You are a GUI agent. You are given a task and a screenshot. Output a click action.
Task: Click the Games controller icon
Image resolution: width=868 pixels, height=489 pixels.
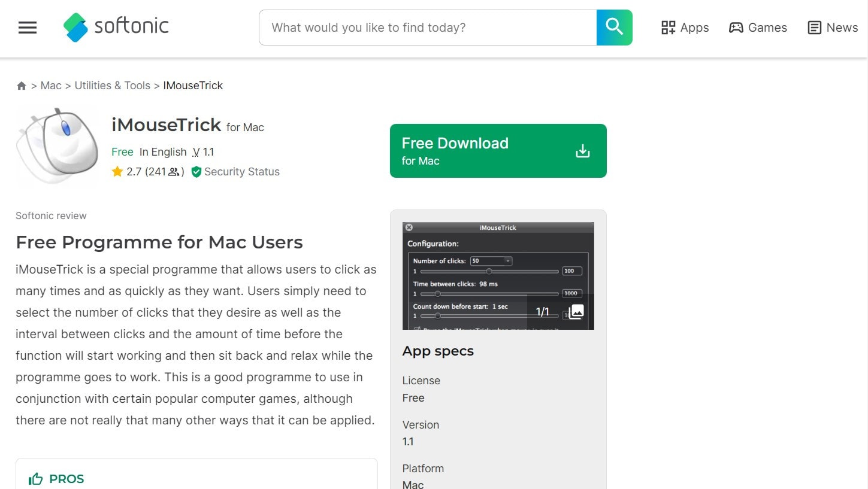tap(736, 28)
